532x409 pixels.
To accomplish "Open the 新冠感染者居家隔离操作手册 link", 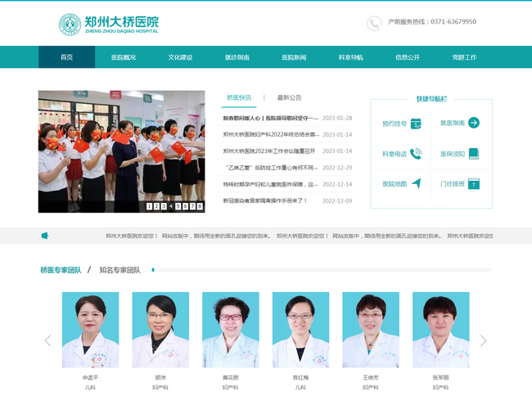I will click(x=265, y=200).
